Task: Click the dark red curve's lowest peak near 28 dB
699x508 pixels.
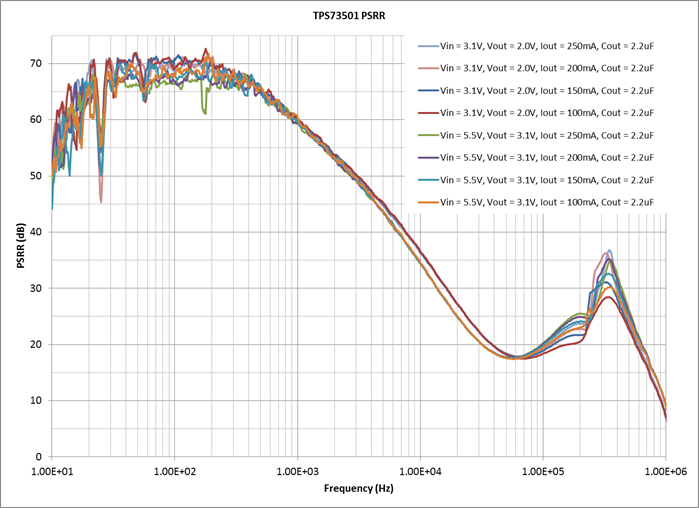Action: click(x=608, y=297)
